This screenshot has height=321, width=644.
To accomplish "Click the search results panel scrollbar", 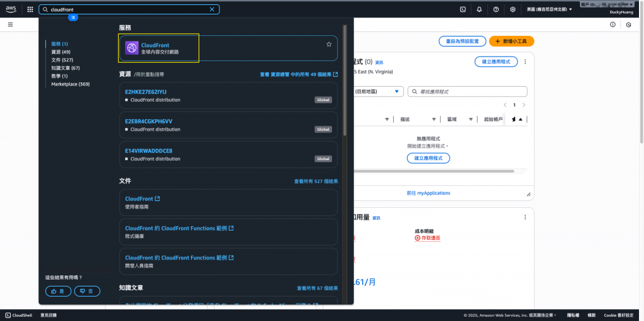I will 345,80.
